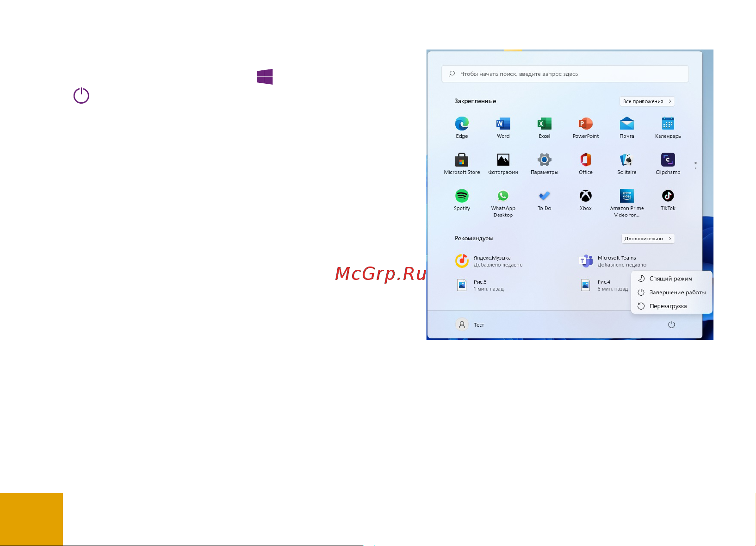Image resolution: width=756 pixels, height=546 pixels.
Task: Open the Edge browser icon
Action: click(462, 124)
